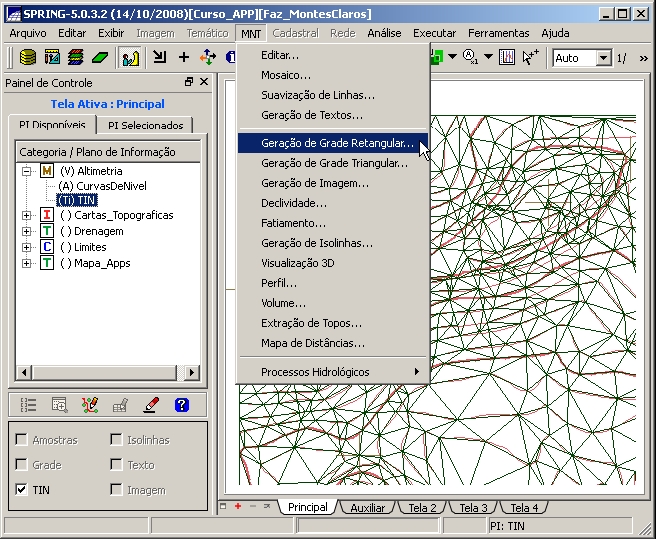Uncheck the TIN checkbox

coord(22,490)
